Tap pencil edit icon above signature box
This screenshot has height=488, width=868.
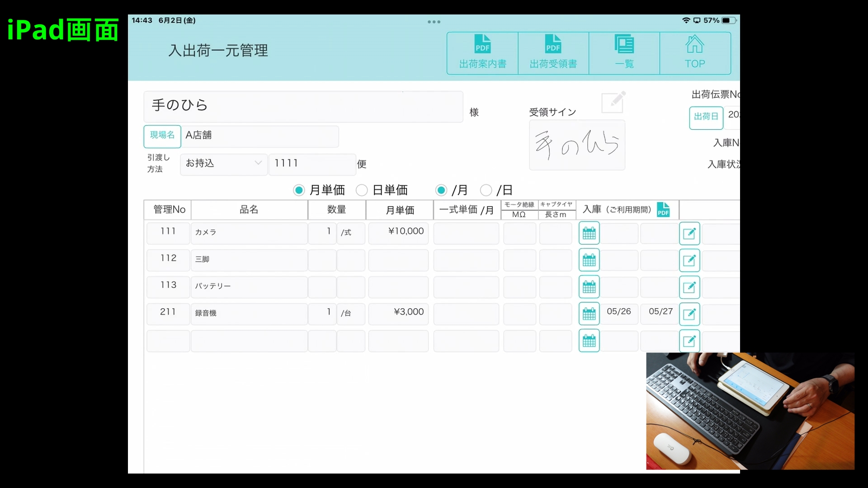[613, 102]
